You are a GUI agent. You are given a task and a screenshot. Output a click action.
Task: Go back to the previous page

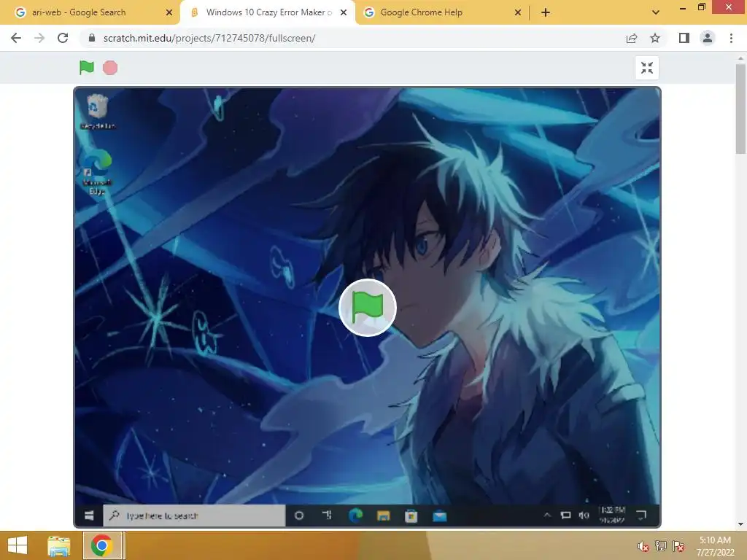[x=16, y=38]
